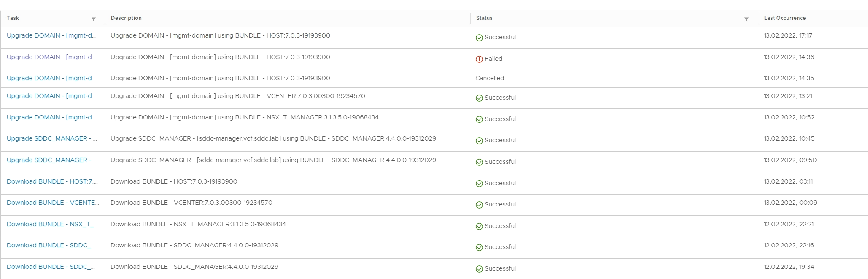The width and height of the screenshot is (868, 279).
Task: Open the cancelled Upgrade DOMAIN task link
Action: (x=51, y=78)
